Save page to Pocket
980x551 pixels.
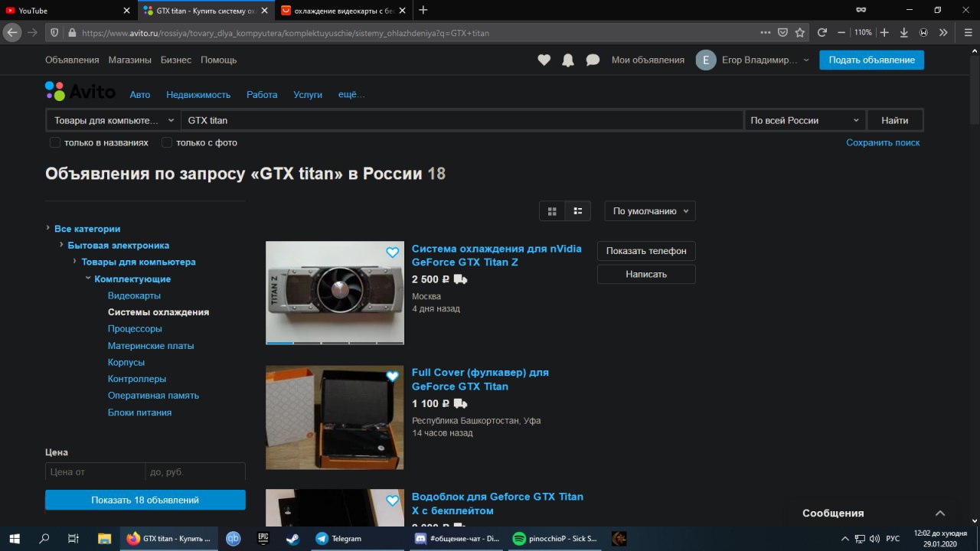(x=782, y=33)
